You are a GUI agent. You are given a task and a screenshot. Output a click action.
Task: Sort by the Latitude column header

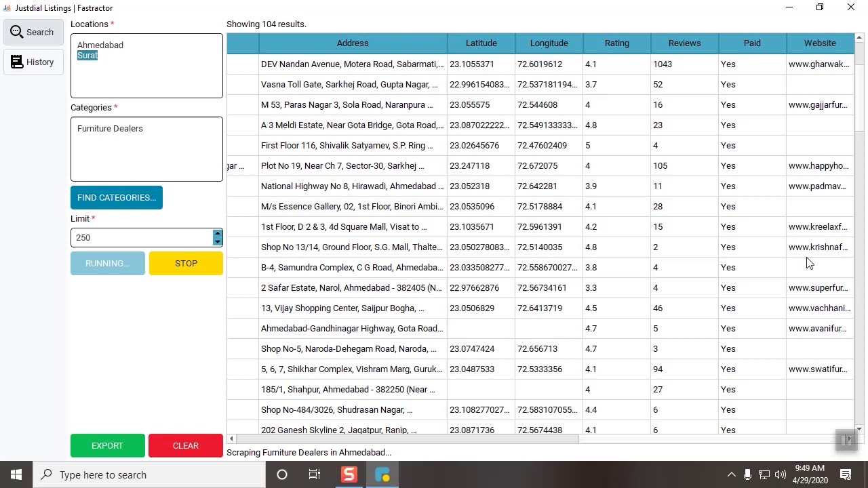481,43
